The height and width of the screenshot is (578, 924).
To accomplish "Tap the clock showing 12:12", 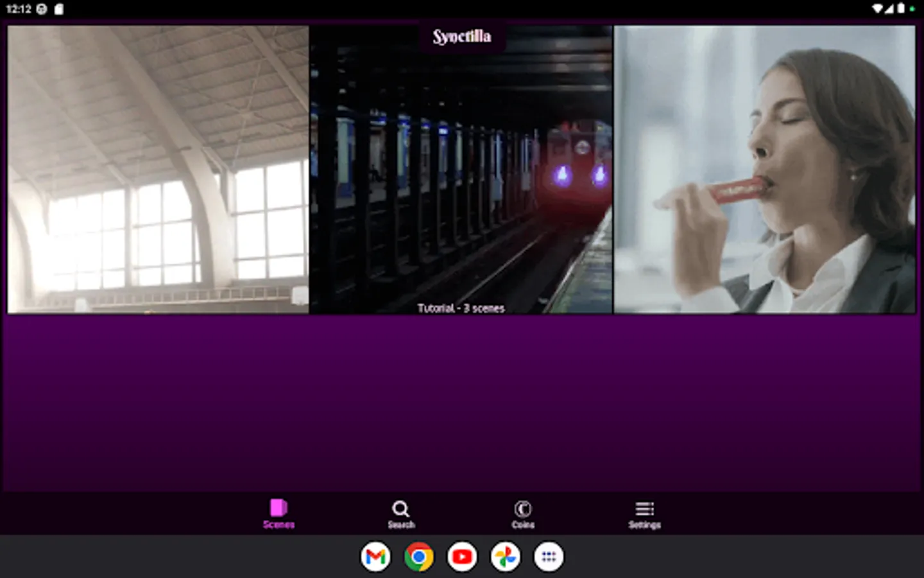I will coord(19,9).
